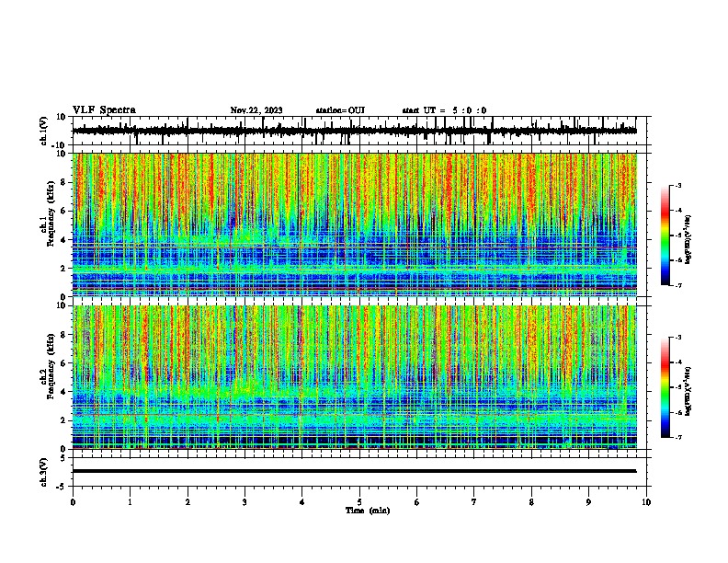Image resolution: width=728 pixels, height=563 pixels.
Task: Click the 'station=OUI' label
Action: point(340,110)
